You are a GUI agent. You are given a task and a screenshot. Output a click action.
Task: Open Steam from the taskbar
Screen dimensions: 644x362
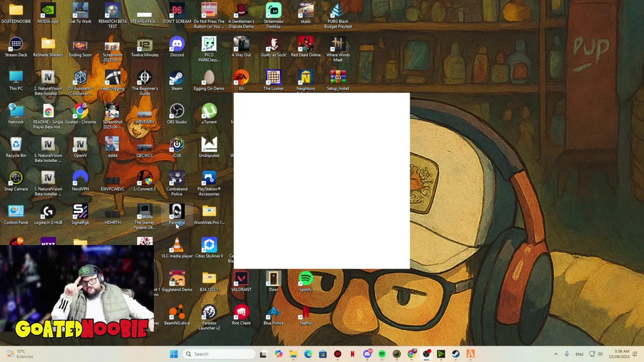(x=456, y=354)
